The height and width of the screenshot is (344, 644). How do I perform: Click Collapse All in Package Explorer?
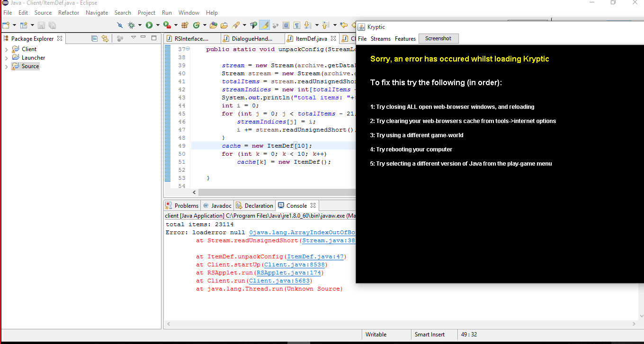[94, 38]
